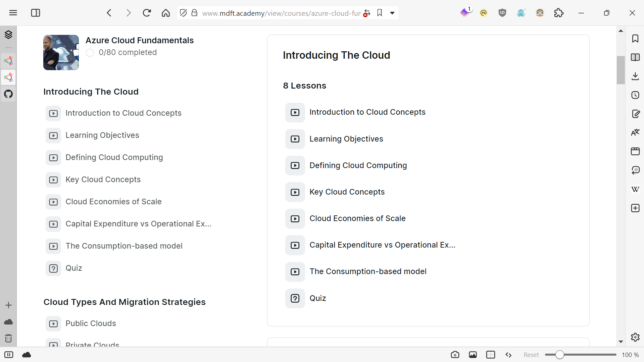644x362 pixels.
Task: Reload the current page
Action: (147, 13)
